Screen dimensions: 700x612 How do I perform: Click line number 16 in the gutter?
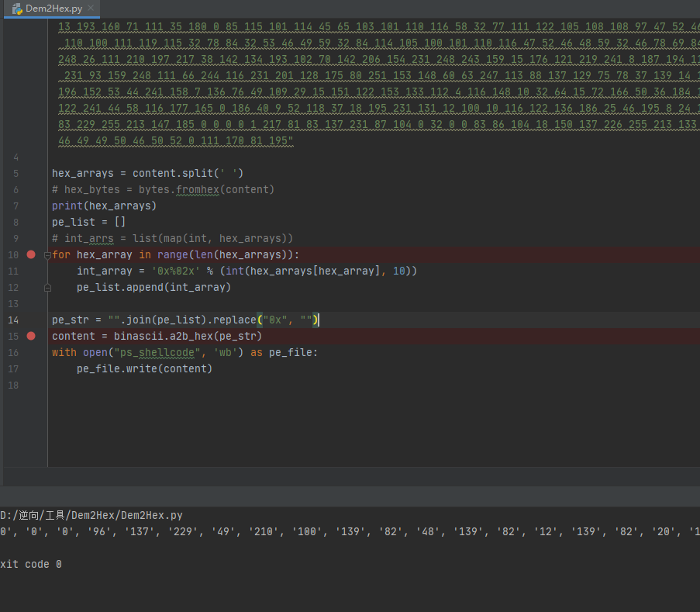[13, 352]
